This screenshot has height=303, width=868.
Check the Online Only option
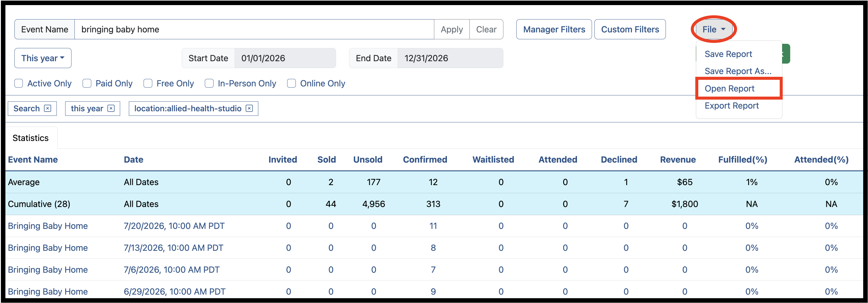click(x=291, y=83)
